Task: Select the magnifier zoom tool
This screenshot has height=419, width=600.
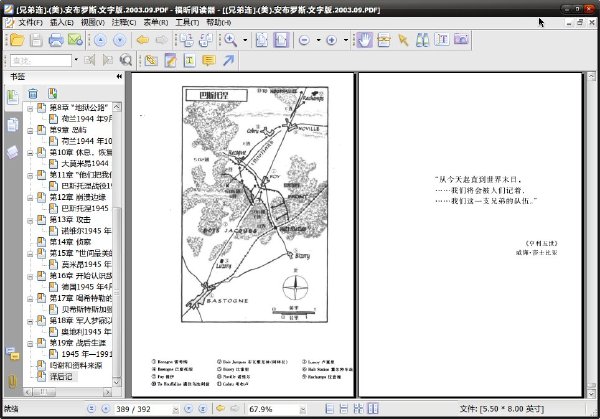Action: [x=231, y=40]
